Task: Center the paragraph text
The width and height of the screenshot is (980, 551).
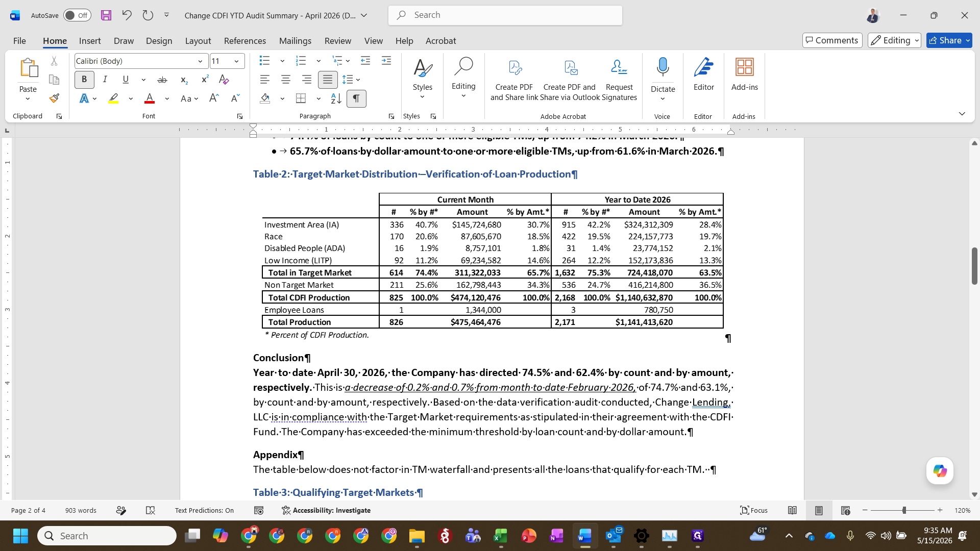Action: [x=285, y=80]
